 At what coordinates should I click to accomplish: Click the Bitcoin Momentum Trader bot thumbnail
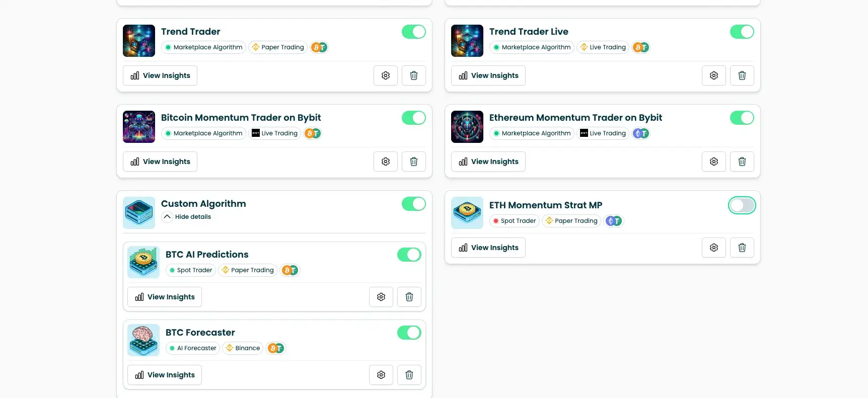139,127
